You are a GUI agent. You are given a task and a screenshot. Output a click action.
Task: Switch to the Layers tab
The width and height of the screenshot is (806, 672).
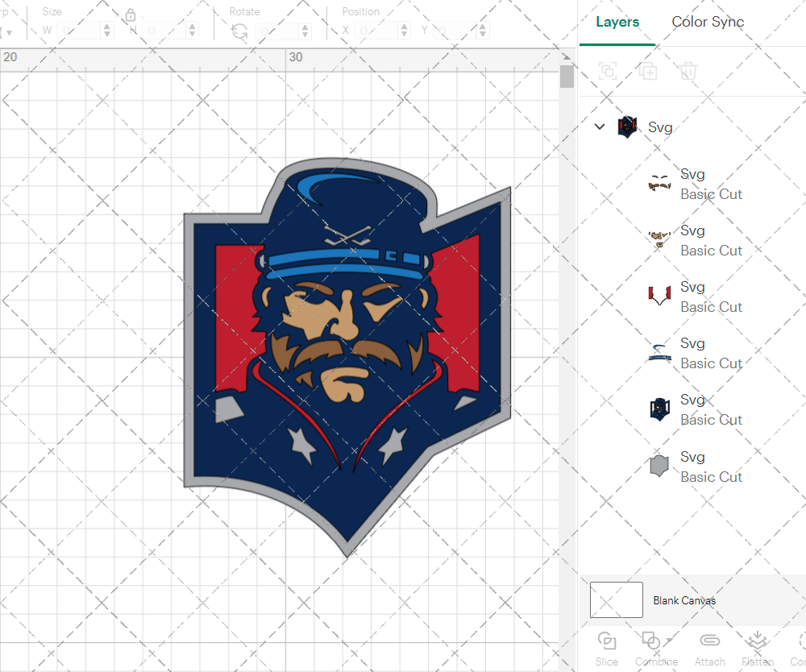click(x=617, y=22)
